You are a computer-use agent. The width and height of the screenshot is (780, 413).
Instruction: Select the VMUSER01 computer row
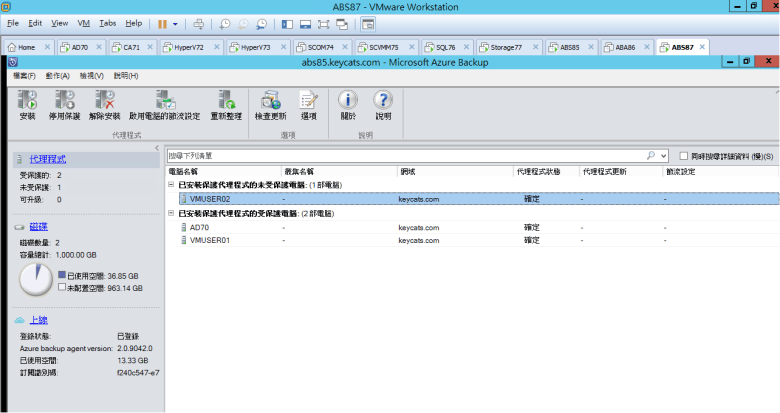[210, 241]
